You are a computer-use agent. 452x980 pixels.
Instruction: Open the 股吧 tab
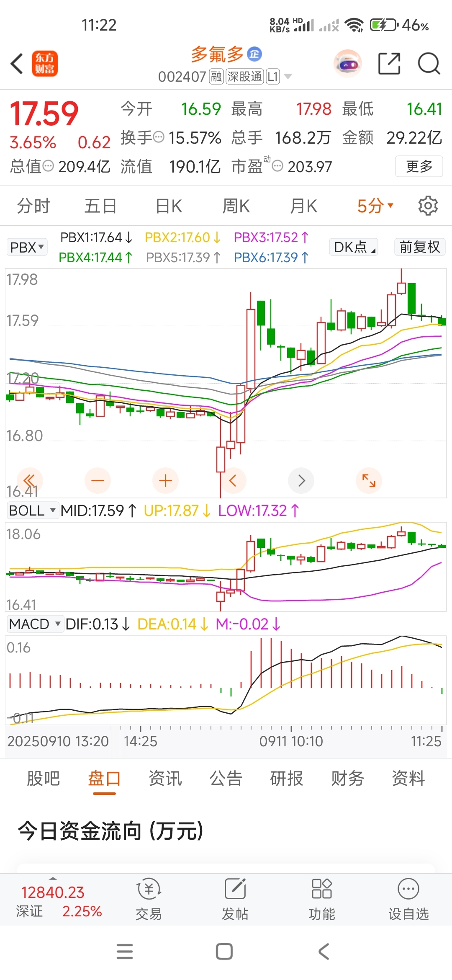coord(43,779)
